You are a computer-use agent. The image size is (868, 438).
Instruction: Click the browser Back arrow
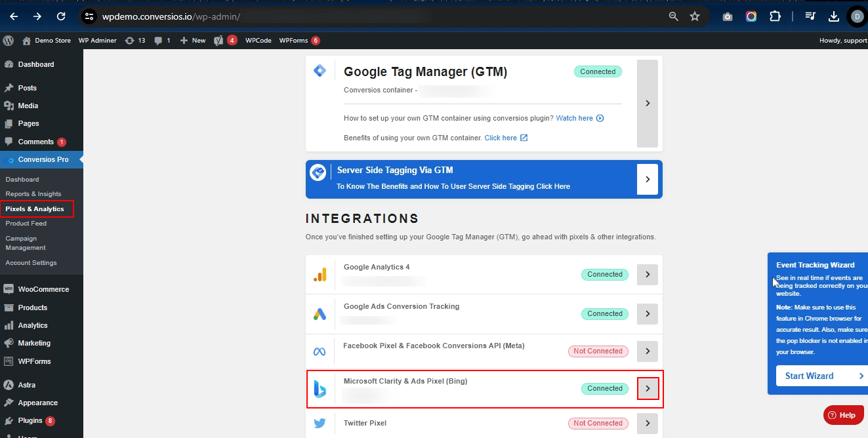[x=14, y=16]
